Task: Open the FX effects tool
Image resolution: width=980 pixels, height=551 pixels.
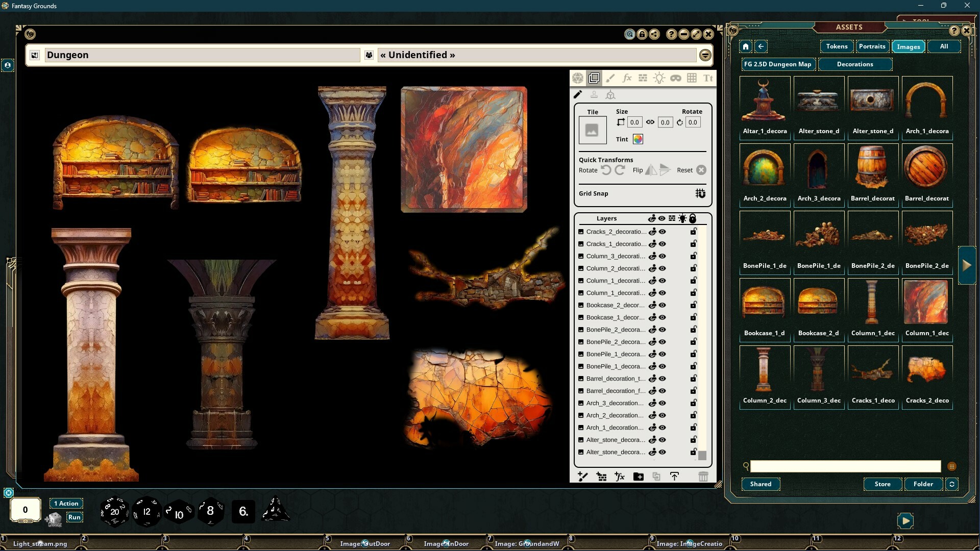Action: (627, 78)
